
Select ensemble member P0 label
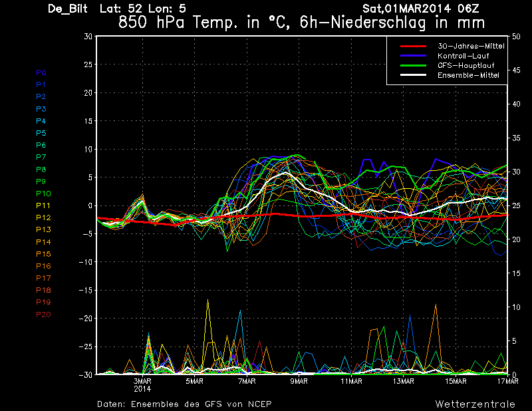(41, 72)
